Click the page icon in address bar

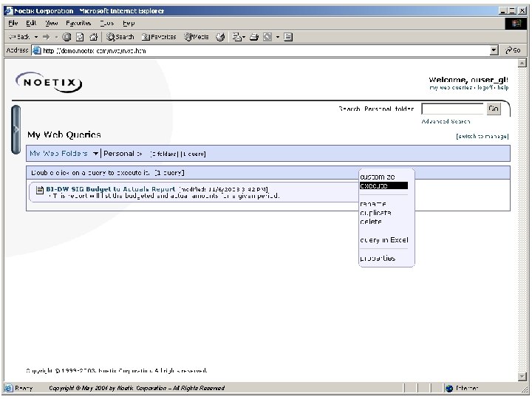(x=36, y=50)
